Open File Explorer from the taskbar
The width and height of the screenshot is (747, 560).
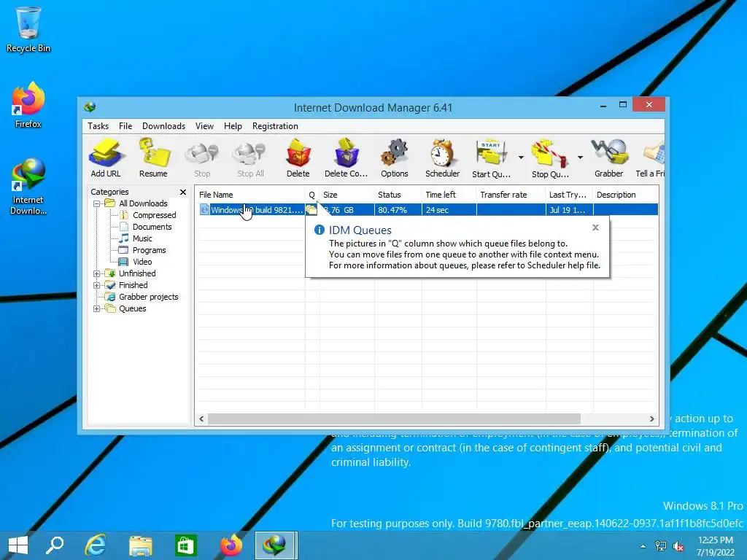point(141,545)
